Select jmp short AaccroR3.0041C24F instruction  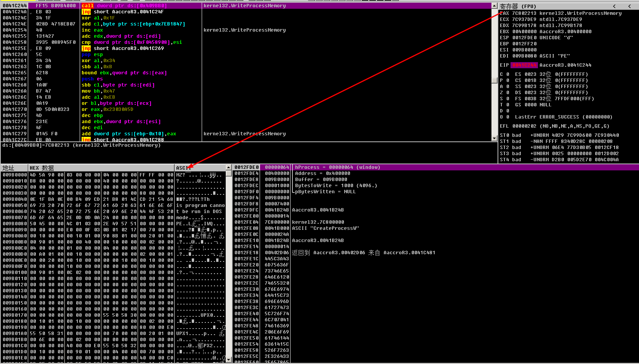pos(122,12)
